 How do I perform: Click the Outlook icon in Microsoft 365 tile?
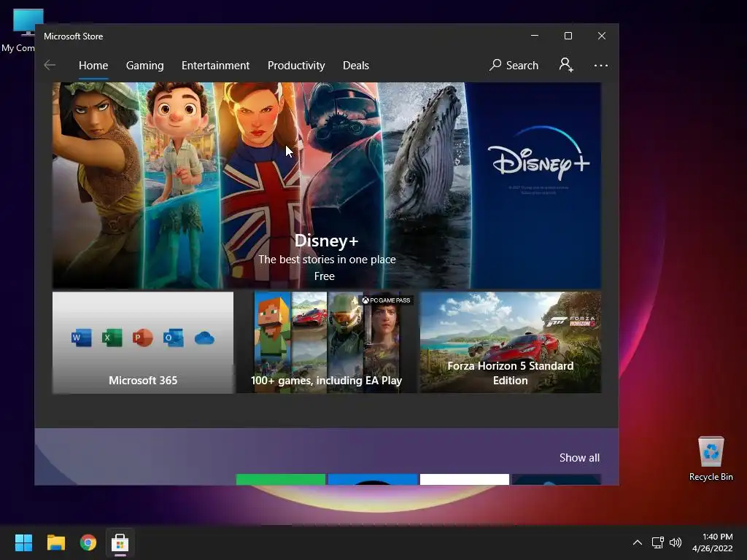(174, 338)
